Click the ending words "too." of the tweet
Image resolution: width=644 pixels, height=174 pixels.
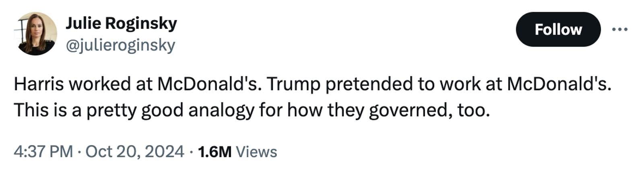pos(473,110)
